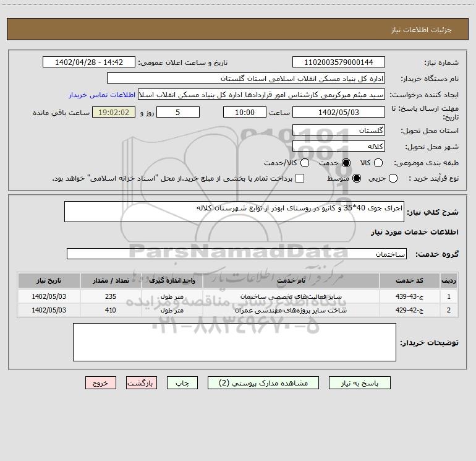Click the ایجاد کننده درخواست field
The image size is (476, 461).
click(x=261, y=95)
